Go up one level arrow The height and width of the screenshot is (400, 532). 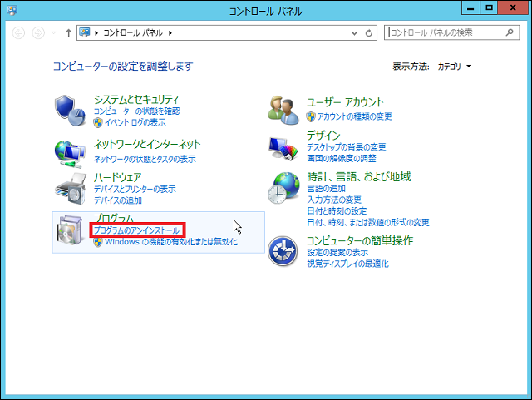(68, 33)
